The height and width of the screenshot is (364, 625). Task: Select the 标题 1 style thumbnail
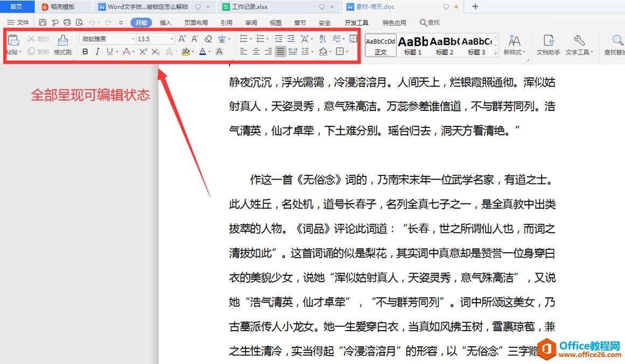(413, 44)
